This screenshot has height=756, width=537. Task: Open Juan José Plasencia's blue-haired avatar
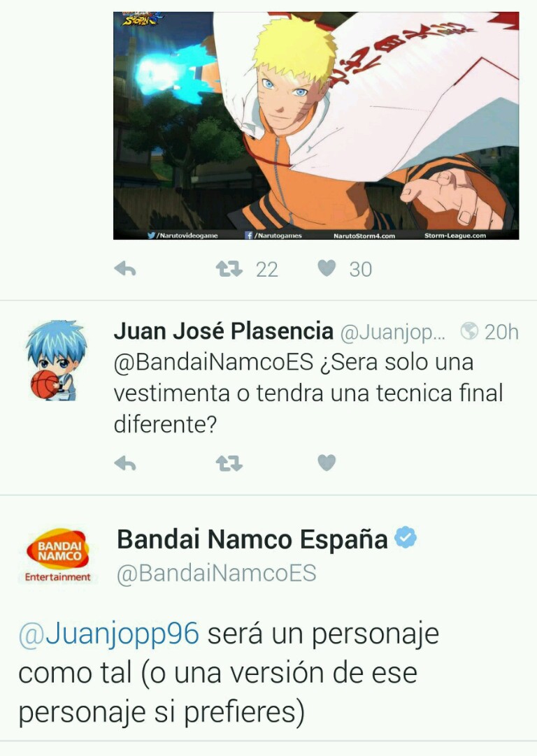(x=56, y=360)
